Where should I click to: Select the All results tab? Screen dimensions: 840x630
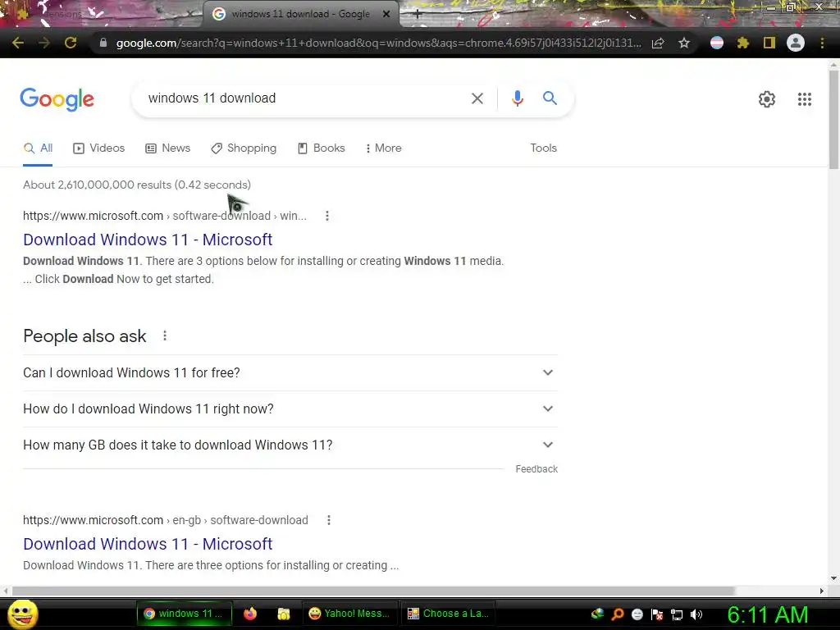tap(38, 148)
